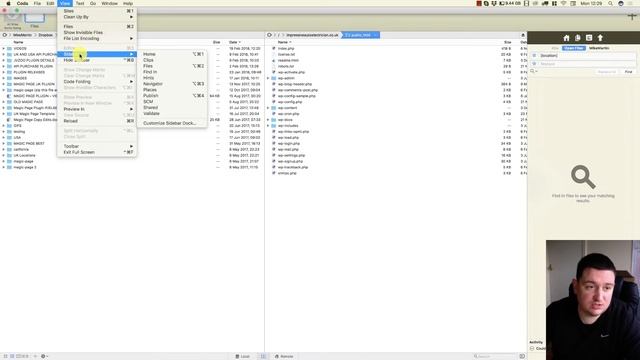This screenshot has width=640, height=360.
Task: Open the Spotlight search menu bar icon
Action: coord(610,3)
